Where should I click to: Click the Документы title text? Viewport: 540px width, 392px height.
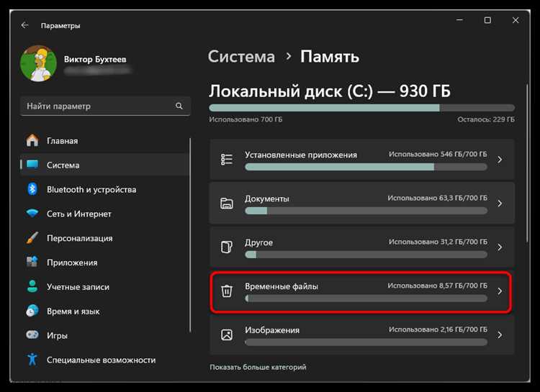pos(267,199)
